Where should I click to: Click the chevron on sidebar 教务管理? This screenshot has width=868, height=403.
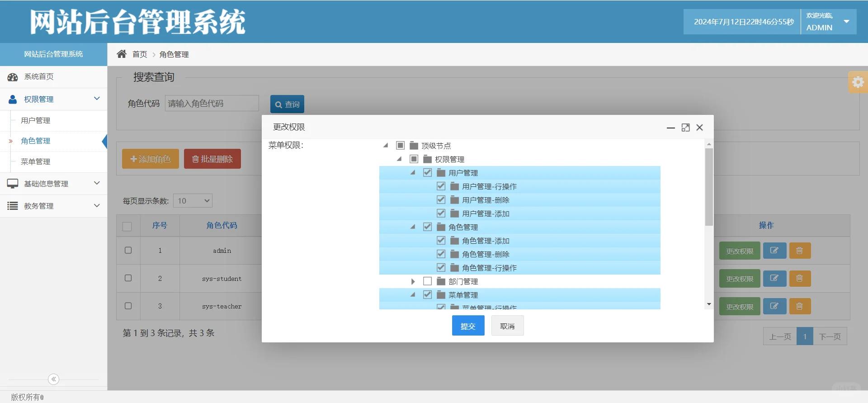[97, 205]
